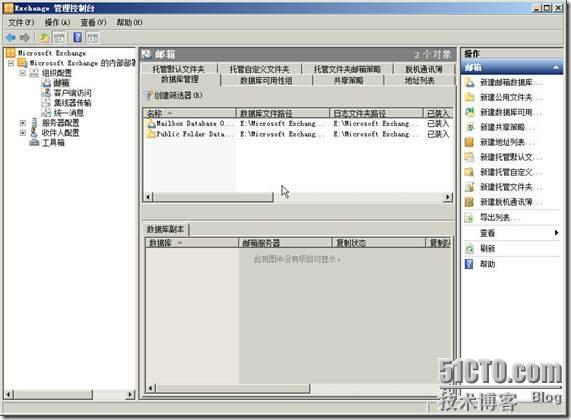Click the 新建托管默认文 action icon

tap(470, 157)
